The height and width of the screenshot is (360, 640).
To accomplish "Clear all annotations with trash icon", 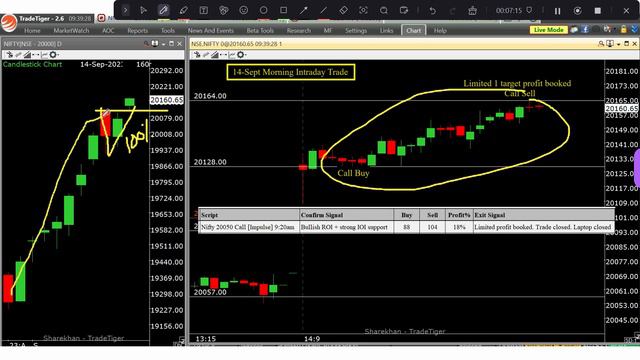I will [472, 11].
